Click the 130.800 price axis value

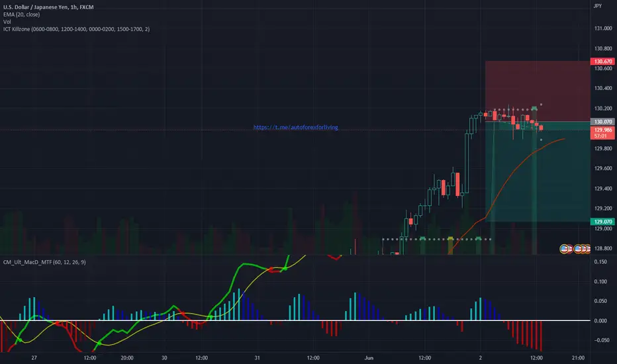603,48
